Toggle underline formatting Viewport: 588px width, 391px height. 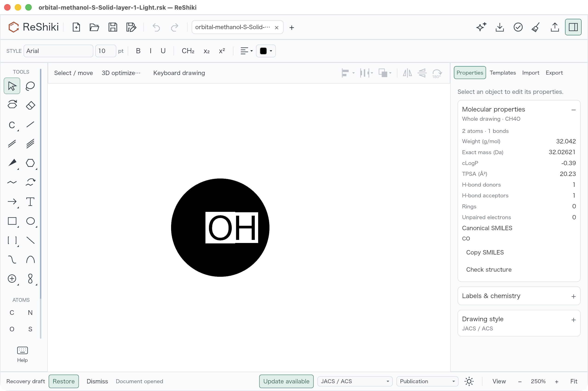[163, 51]
